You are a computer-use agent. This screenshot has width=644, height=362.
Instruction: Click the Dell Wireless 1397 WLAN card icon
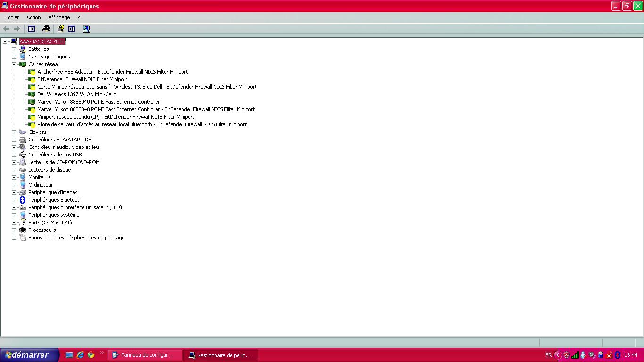click(x=32, y=94)
